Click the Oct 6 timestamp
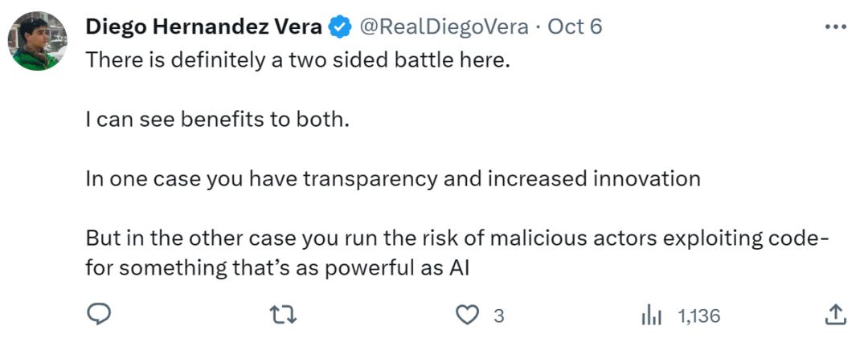 (575, 27)
